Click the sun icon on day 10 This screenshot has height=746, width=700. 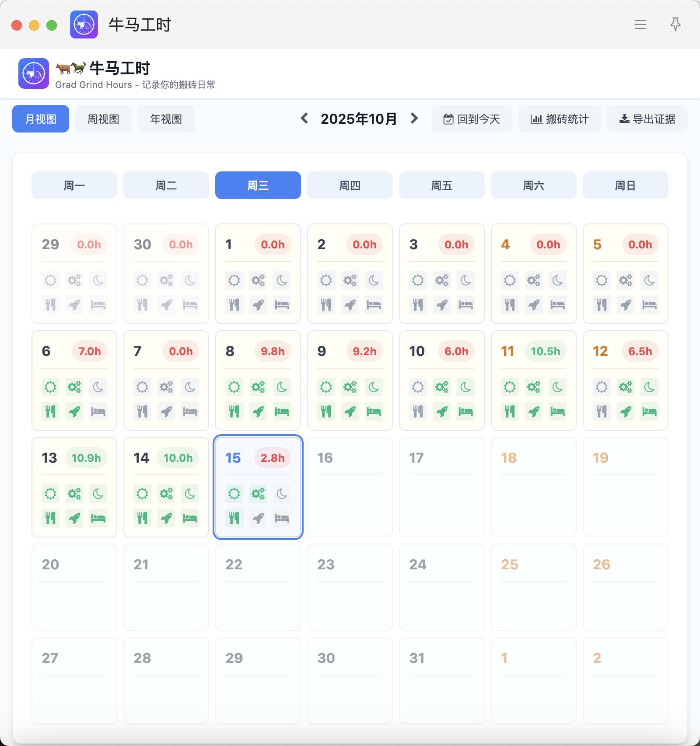coord(418,387)
